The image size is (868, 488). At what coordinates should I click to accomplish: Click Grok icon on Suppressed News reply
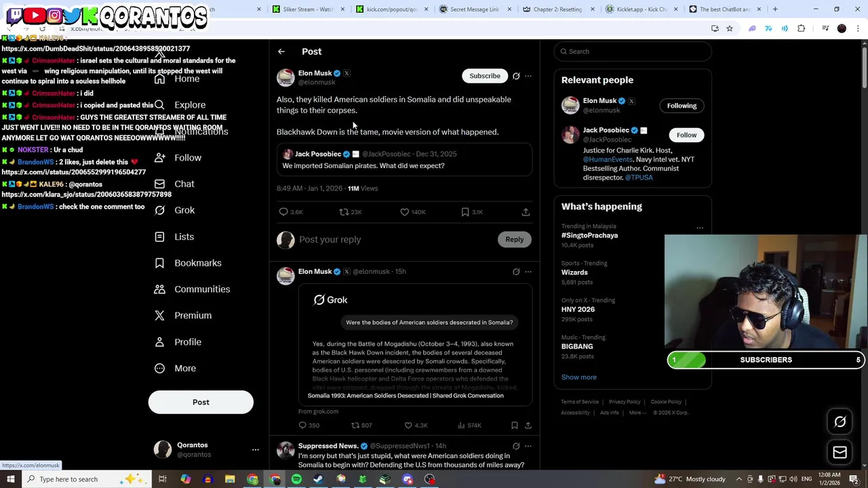516,446
